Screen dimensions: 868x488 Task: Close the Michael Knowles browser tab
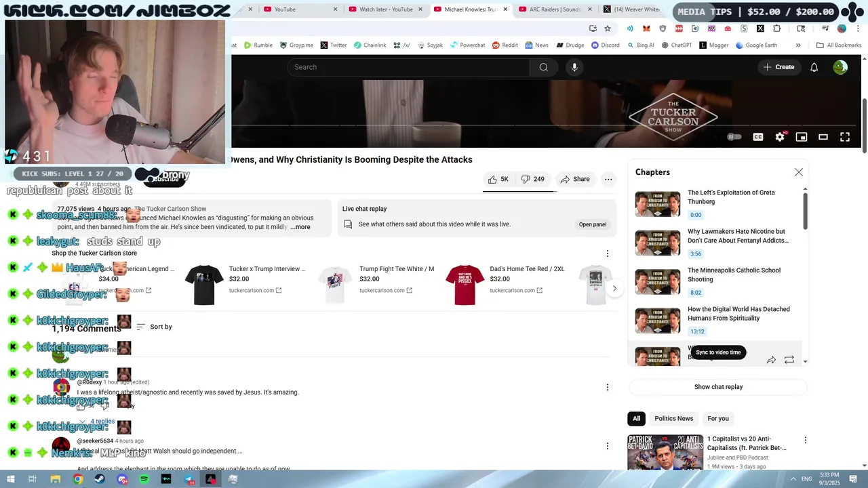pos(505,9)
